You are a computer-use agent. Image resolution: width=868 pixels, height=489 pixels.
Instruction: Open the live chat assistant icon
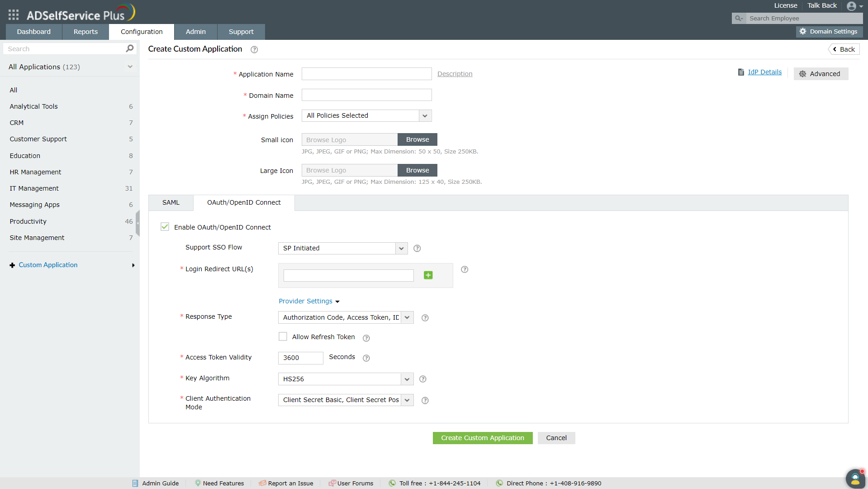pyautogui.click(x=855, y=478)
